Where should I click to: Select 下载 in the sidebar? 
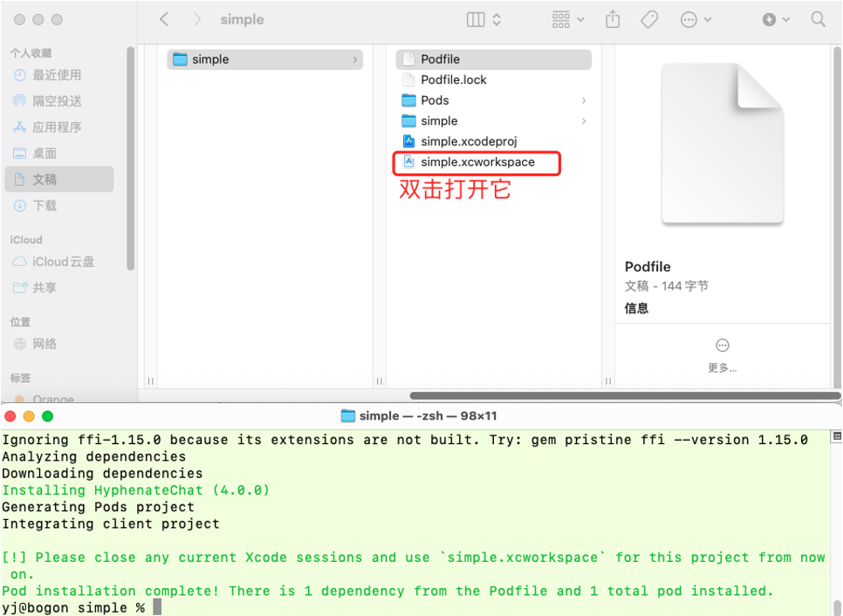tap(45, 206)
